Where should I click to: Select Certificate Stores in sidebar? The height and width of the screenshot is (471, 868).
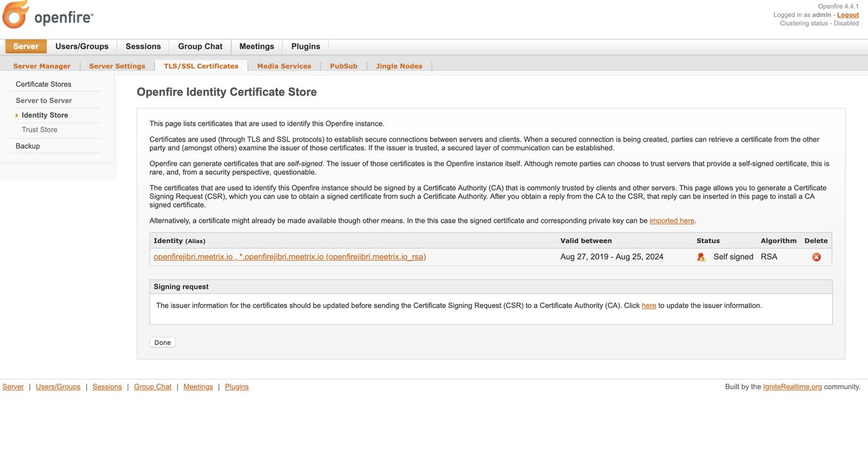click(43, 84)
